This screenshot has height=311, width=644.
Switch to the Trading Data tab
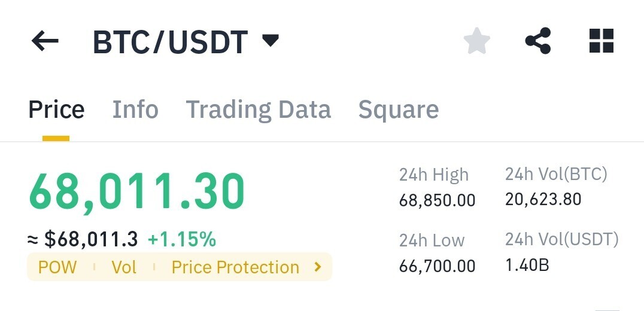[x=259, y=109]
